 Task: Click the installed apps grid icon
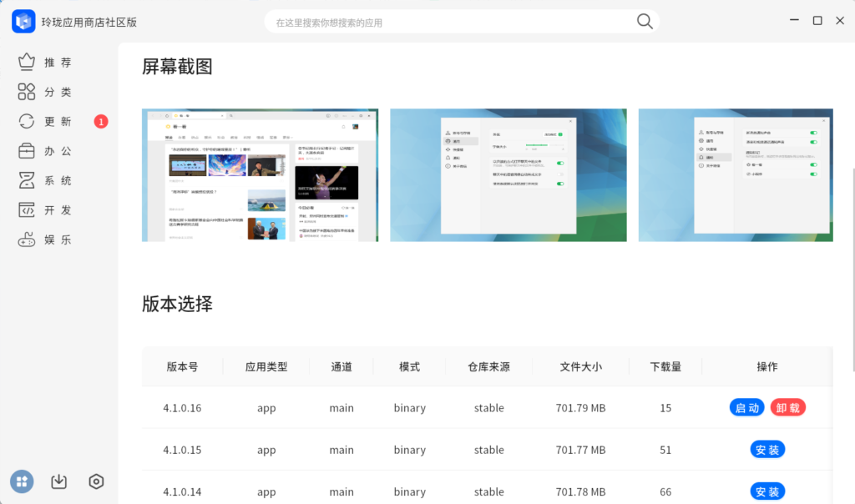point(22,481)
